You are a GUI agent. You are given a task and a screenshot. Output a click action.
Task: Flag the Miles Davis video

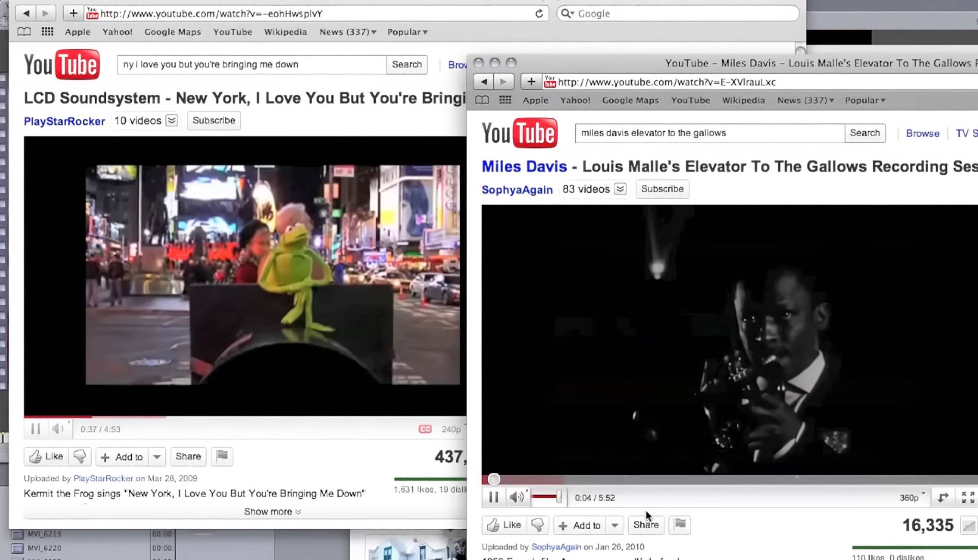[680, 525]
